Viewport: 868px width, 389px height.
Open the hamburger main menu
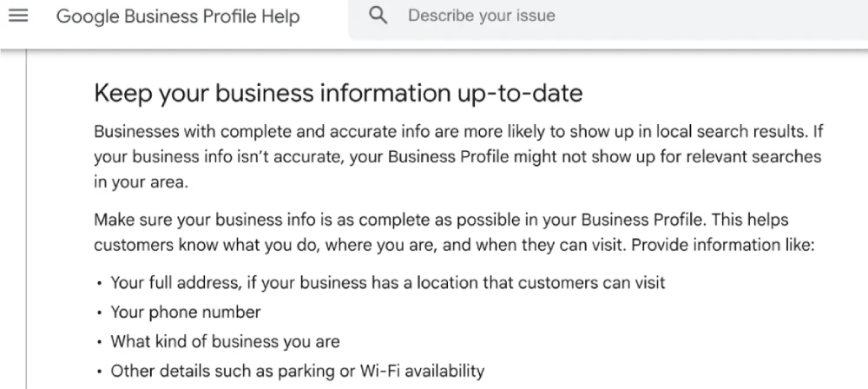(18, 16)
